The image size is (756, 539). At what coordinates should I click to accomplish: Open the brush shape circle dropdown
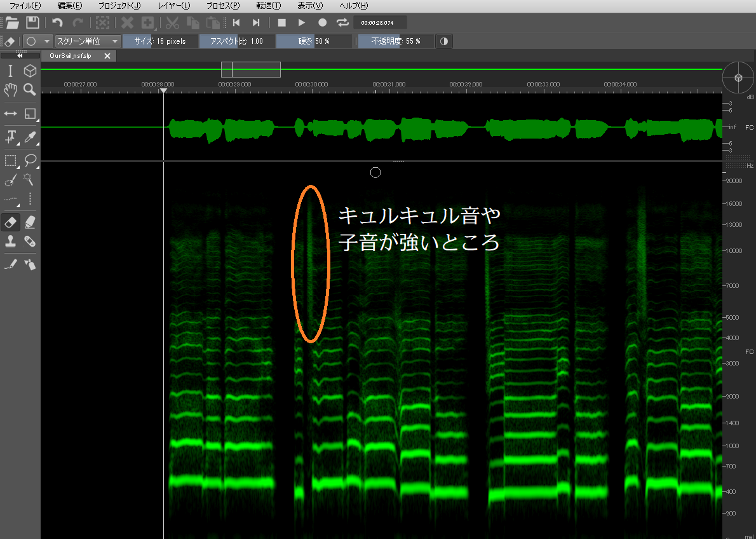(37, 41)
